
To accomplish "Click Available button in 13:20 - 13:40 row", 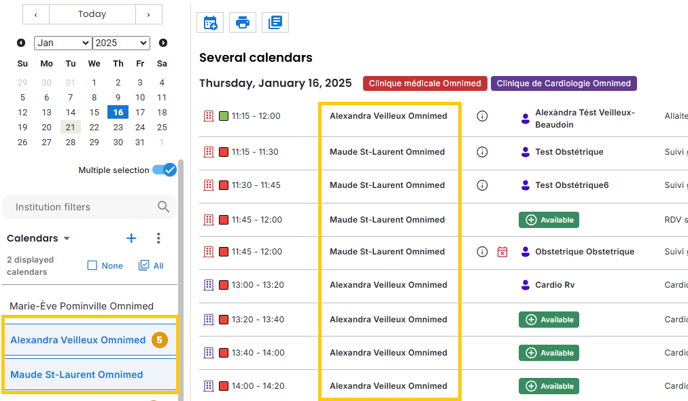I will point(549,319).
